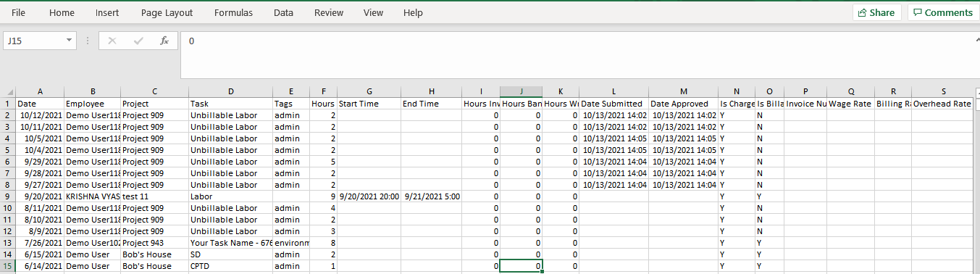
Task: Cancel formula entry with the X icon
Action: pos(112,41)
